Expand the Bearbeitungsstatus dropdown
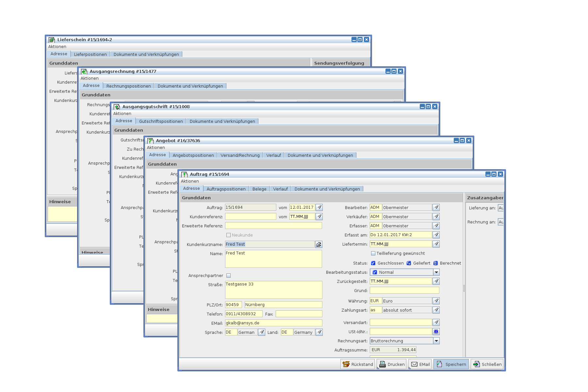Image resolution: width=588 pixels, height=392 pixels. (436, 272)
